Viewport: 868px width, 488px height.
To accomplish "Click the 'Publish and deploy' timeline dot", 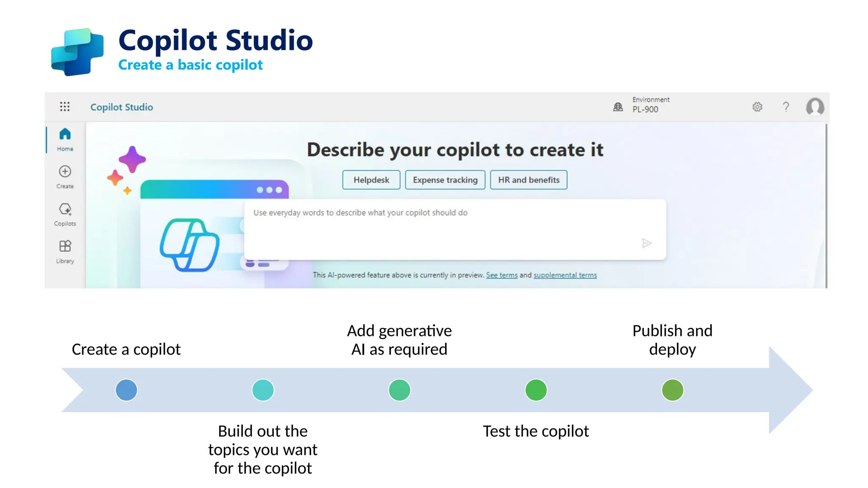I will (673, 390).
